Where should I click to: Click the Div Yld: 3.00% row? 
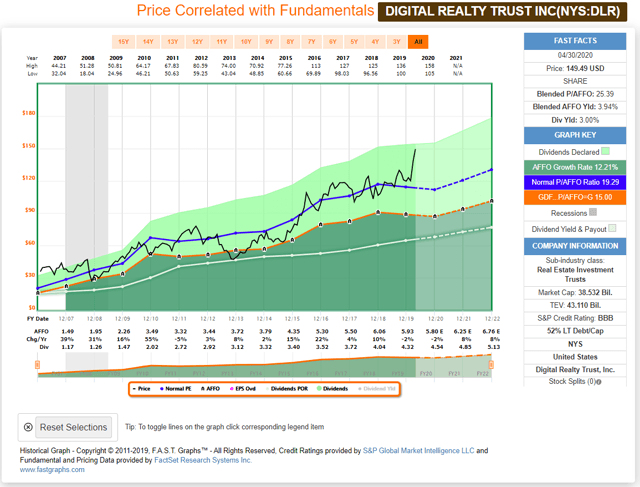coord(575,120)
